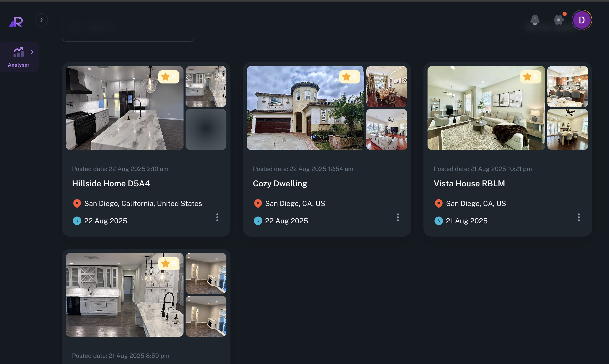Open the kebab menu on Vista House card
The width and height of the screenshot is (609, 364).
pos(579,217)
